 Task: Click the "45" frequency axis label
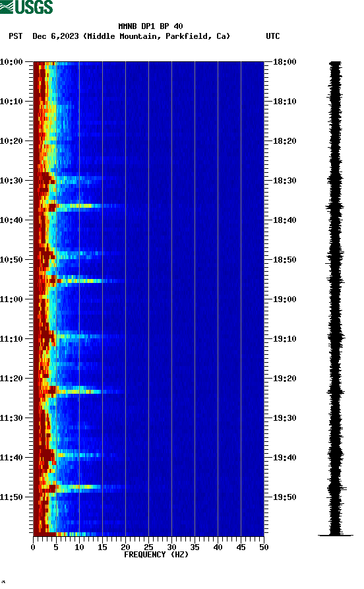[241, 547]
